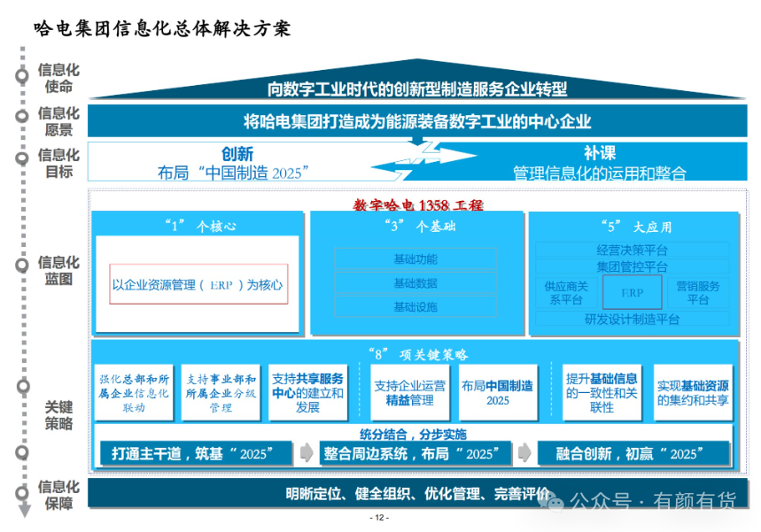Select the circle marker beside 信息化蓝图
The image size is (761, 532).
(22, 266)
